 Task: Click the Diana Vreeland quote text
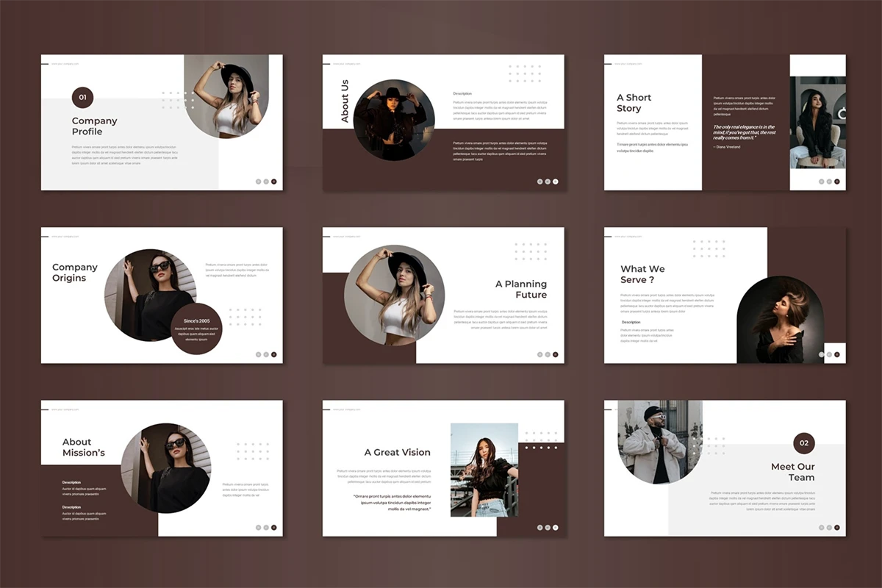[x=744, y=132]
